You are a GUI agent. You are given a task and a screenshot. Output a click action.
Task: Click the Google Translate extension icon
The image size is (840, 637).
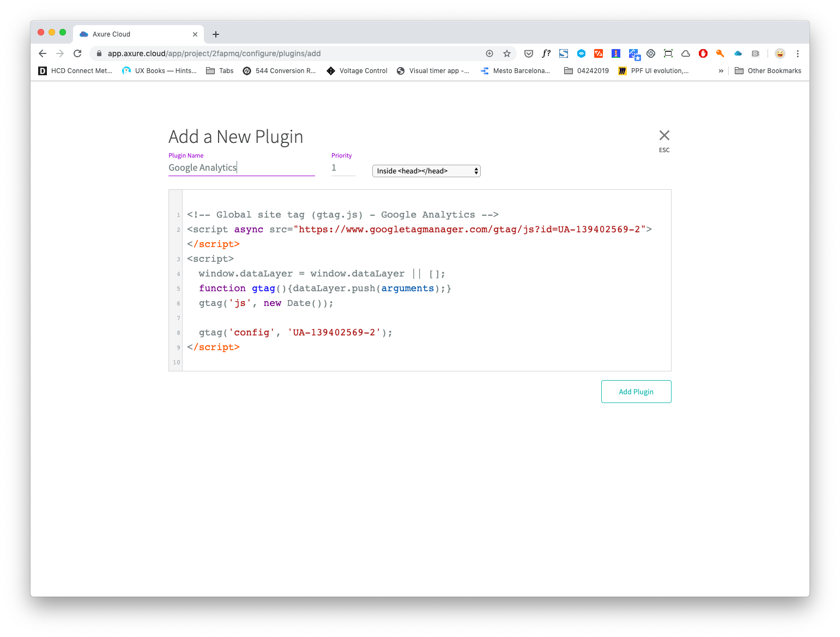(633, 54)
